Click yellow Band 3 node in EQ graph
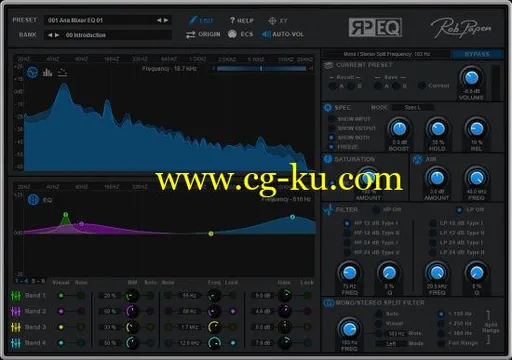 [211, 234]
